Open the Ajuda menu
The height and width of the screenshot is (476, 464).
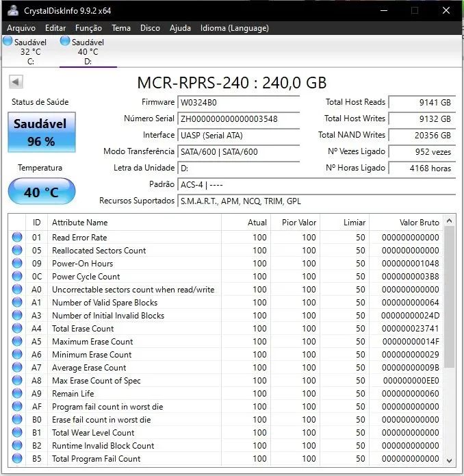(x=180, y=28)
